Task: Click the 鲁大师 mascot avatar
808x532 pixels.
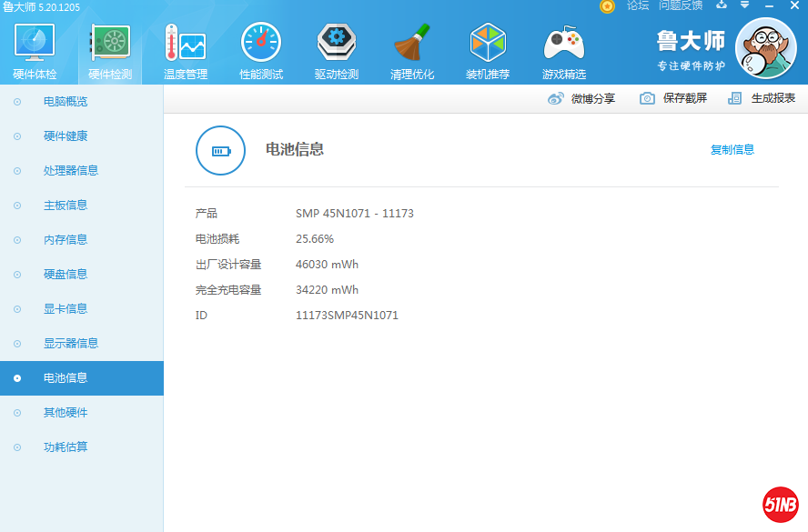Action: tap(765, 49)
